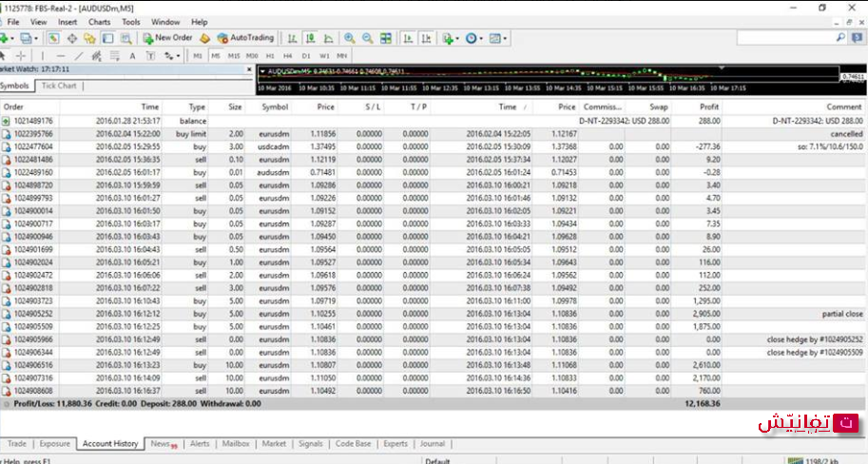Switch chart to line chart style
868x464 pixels.
click(329, 38)
